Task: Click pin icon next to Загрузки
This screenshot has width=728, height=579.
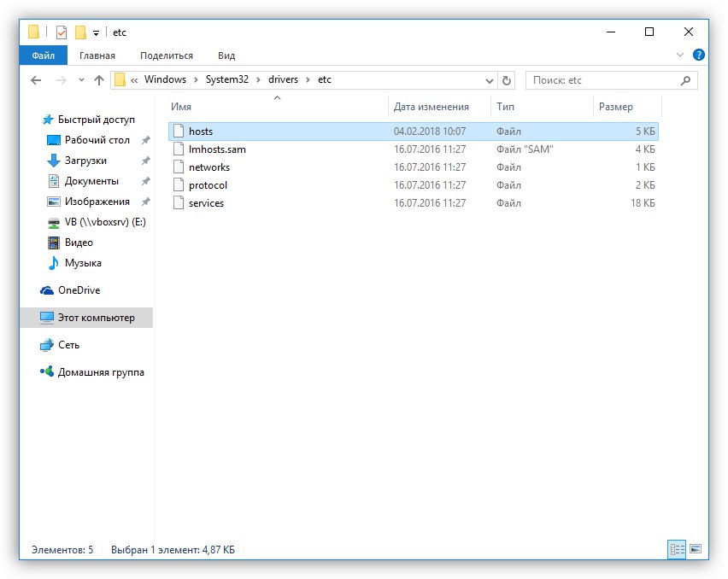Action: pyautogui.click(x=146, y=161)
